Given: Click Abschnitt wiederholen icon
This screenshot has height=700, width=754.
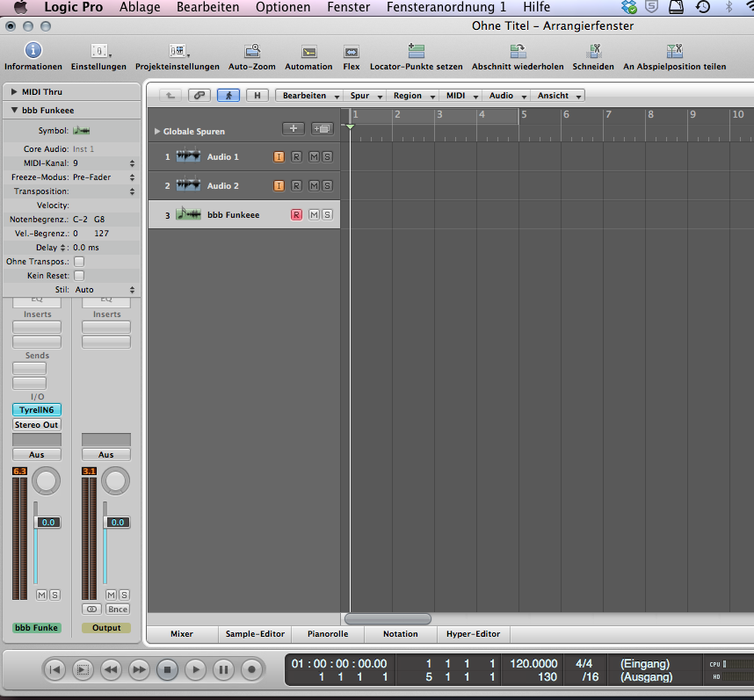Looking at the screenshot, I should tap(518, 50).
